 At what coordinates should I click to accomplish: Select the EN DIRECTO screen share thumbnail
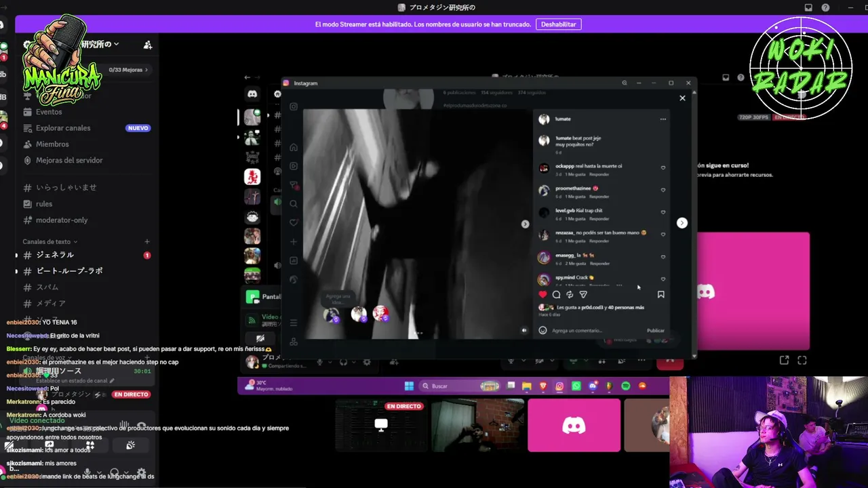pyautogui.click(x=380, y=426)
